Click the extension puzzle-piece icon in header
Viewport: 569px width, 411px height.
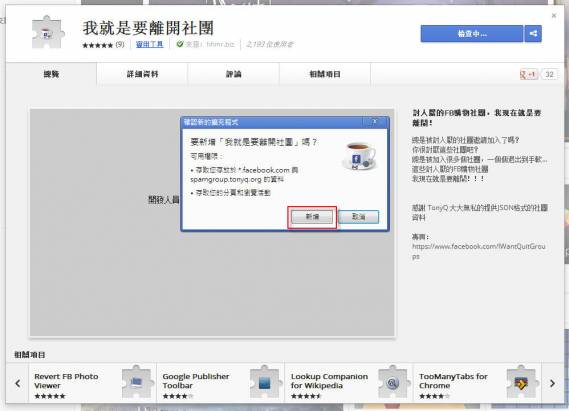(48, 33)
